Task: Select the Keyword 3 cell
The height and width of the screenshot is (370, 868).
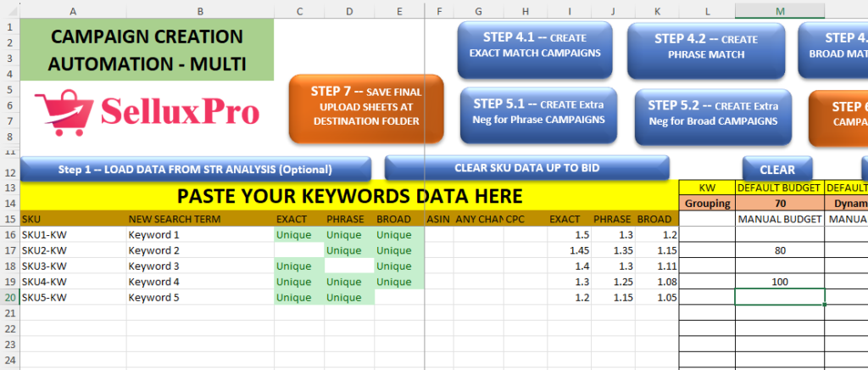Action: 199,266
